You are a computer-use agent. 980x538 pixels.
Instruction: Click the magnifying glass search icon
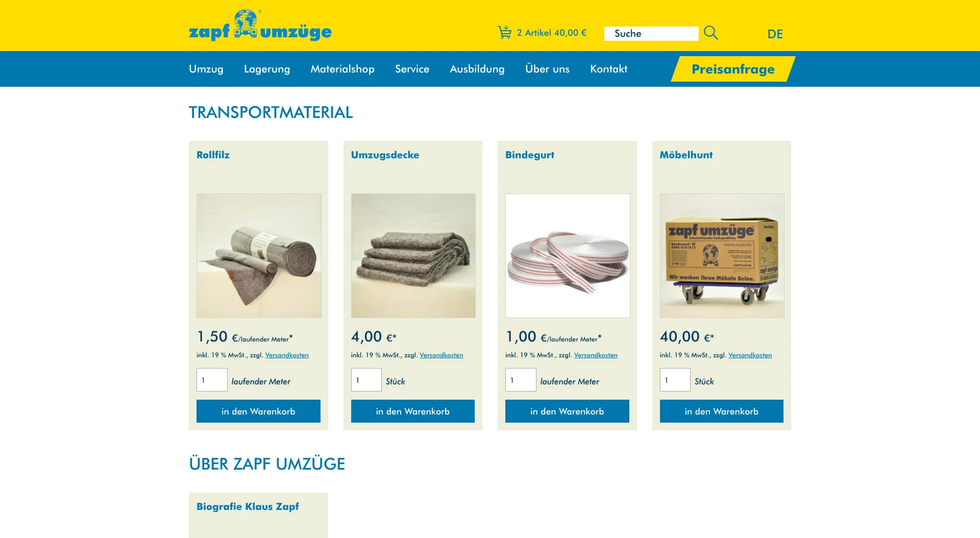[710, 33]
